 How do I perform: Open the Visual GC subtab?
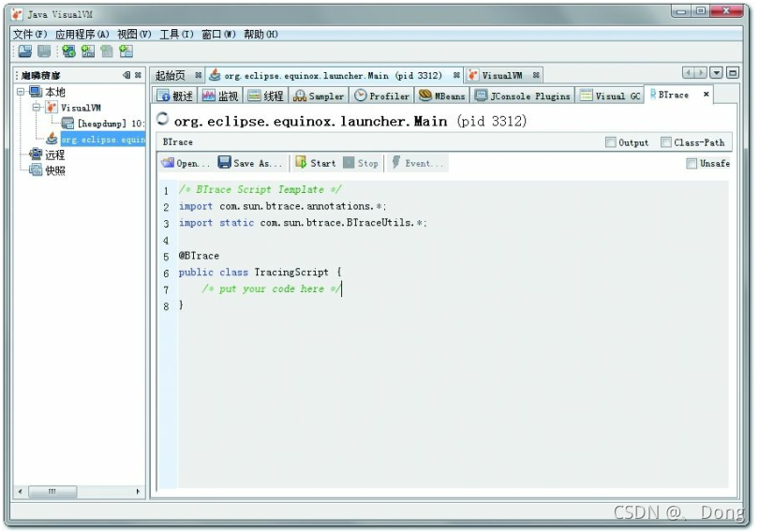(610, 96)
